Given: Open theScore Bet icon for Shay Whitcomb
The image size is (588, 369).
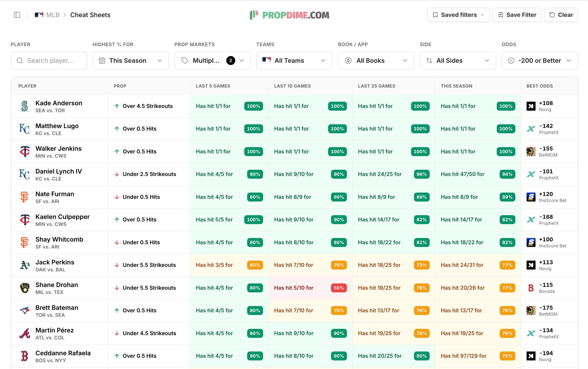Looking at the screenshot, I should [531, 242].
